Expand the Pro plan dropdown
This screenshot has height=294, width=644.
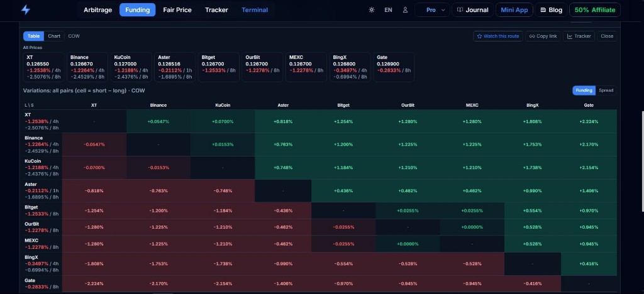433,10
